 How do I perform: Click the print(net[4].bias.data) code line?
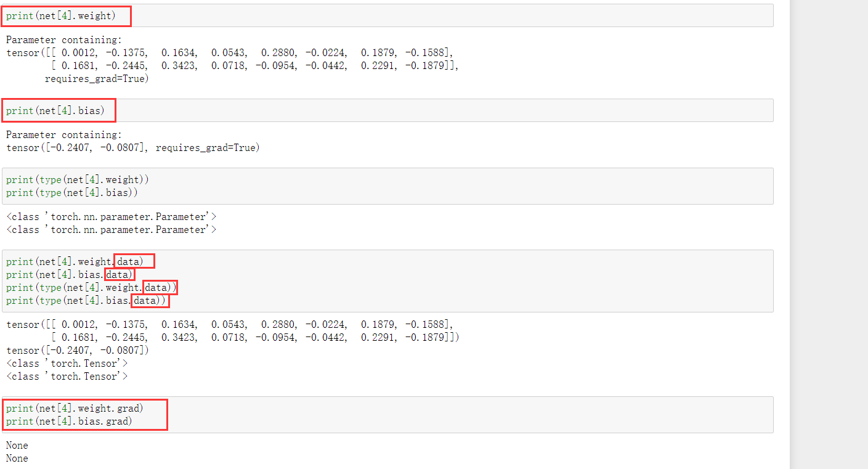tap(68, 274)
